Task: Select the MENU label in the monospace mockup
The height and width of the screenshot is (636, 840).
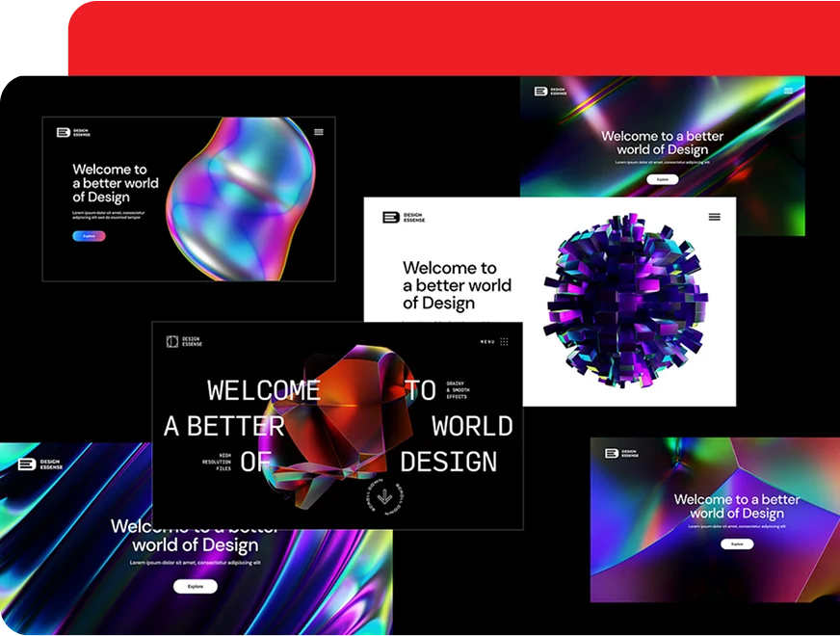Action: 487,341
